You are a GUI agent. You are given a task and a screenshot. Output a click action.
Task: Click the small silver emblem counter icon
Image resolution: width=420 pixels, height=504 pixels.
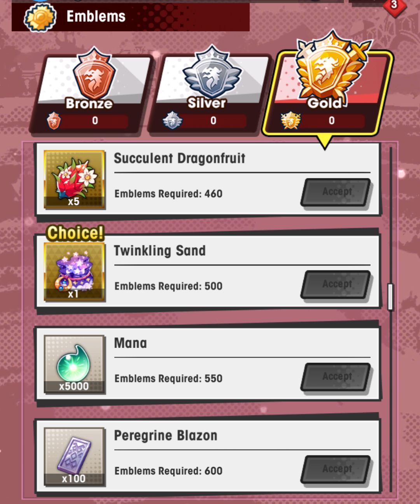click(172, 120)
